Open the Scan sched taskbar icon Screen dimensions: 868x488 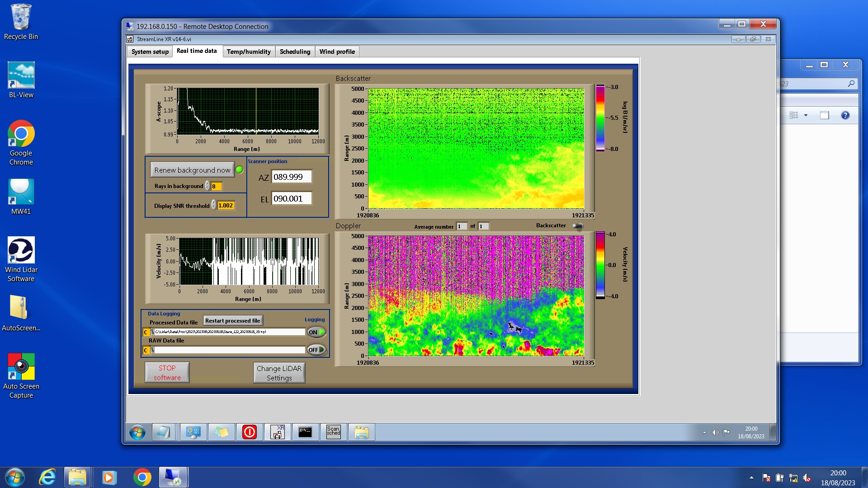point(333,432)
